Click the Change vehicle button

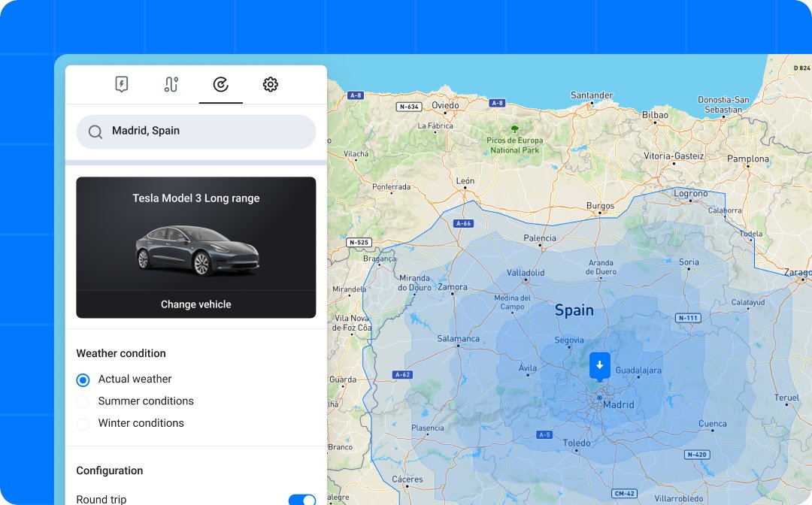point(195,304)
